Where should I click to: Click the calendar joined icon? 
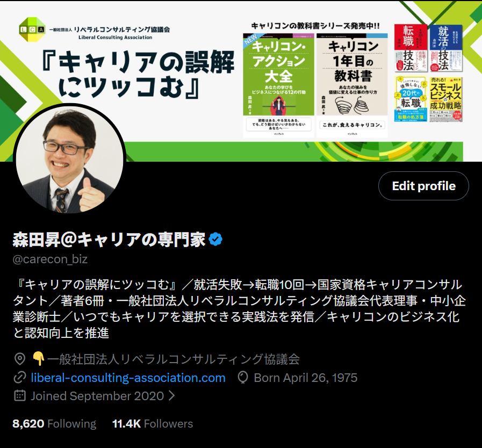pos(20,396)
